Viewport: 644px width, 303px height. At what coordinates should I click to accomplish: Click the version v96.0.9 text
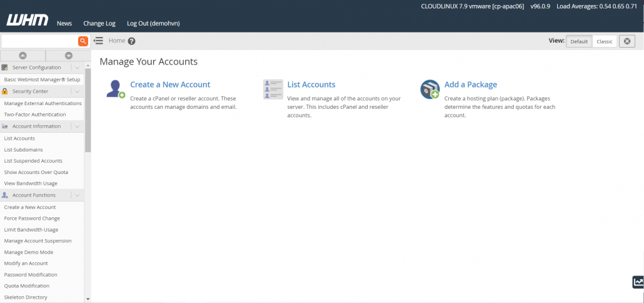click(540, 7)
